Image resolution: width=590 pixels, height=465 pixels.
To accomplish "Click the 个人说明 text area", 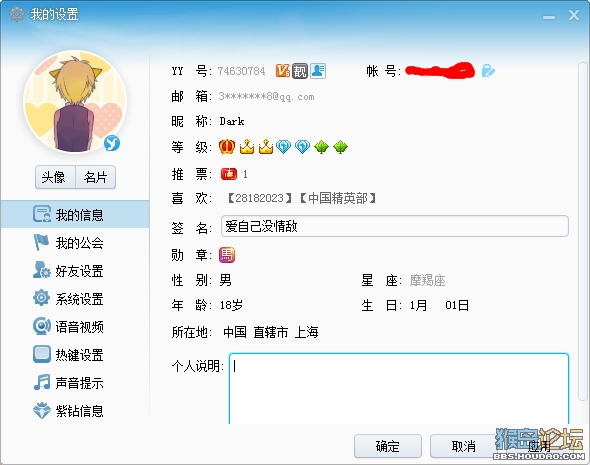I will coord(399,389).
